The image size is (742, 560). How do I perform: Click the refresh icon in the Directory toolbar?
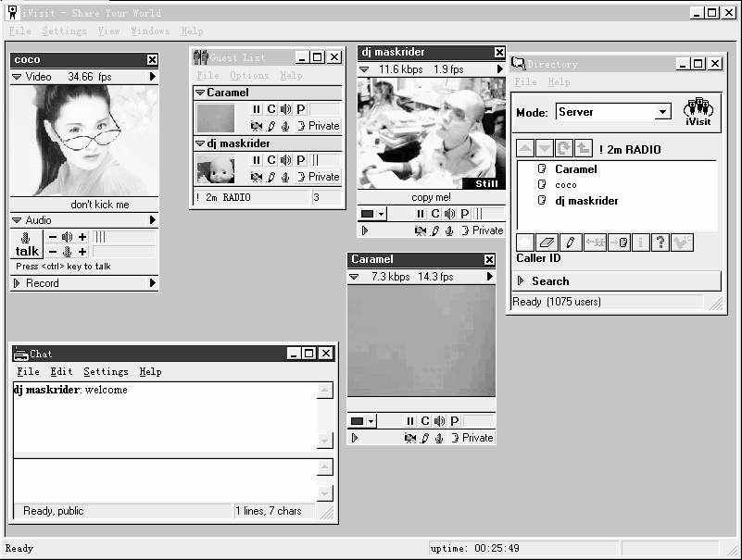click(565, 149)
